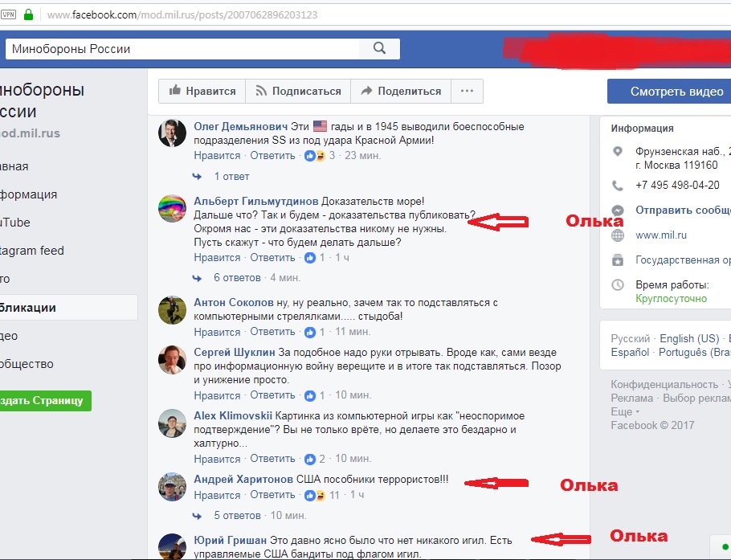
Task: Click reaction icons on Андрей Харитонов's comment
Action: pyautogui.click(x=315, y=495)
